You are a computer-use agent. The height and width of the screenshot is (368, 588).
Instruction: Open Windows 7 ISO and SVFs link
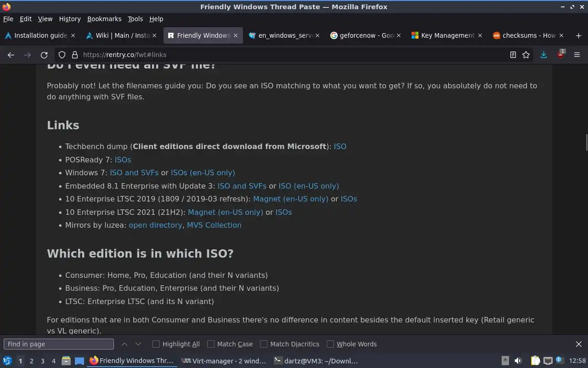(134, 172)
